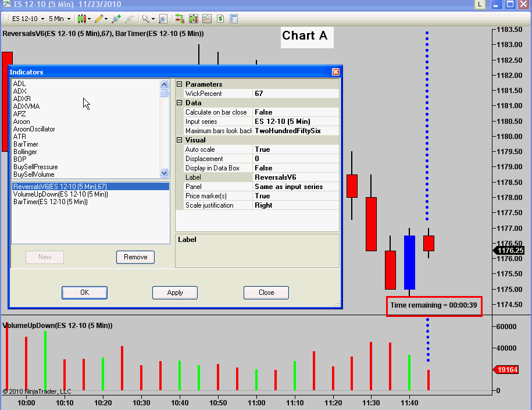Viewport: 532px width, 410px height.
Task: Select BOP in the indicator list
Action: pyautogui.click(x=20, y=159)
